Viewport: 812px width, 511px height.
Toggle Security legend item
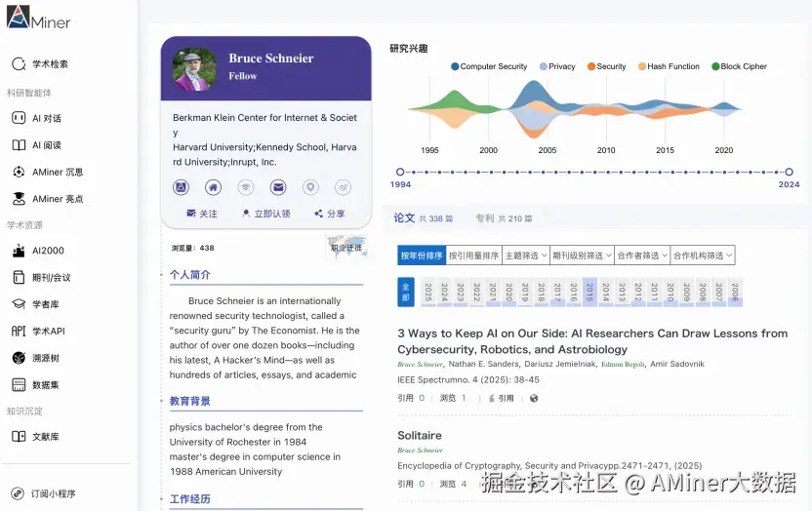[x=606, y=66]
